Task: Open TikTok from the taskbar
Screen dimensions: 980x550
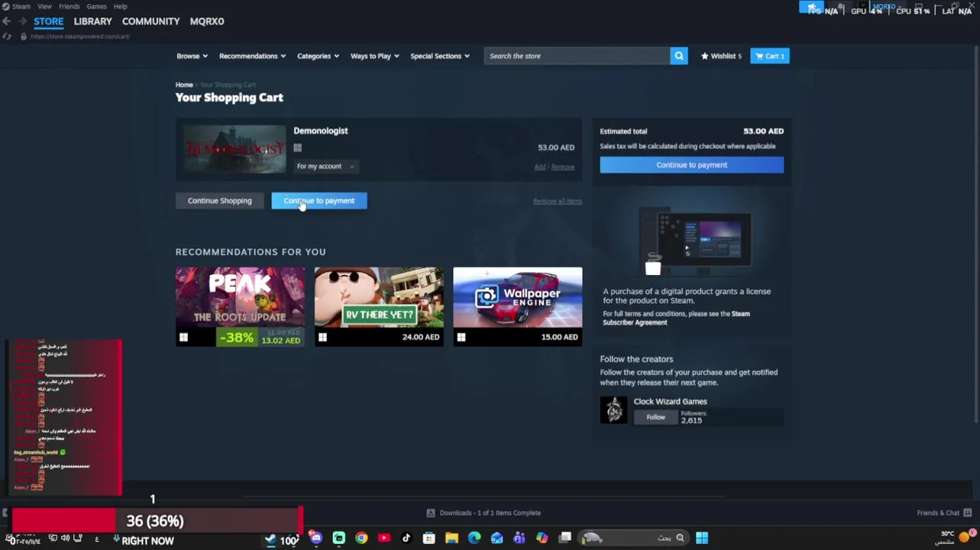Action: click(x=406, y=539)
